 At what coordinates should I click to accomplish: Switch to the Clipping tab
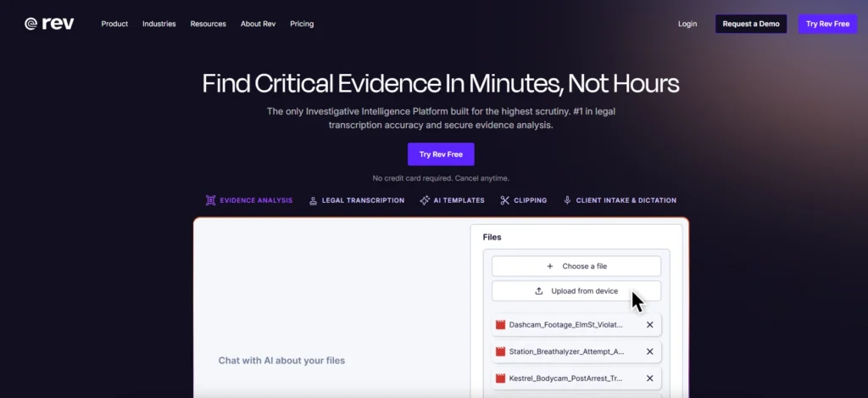[x=524, y=200]
